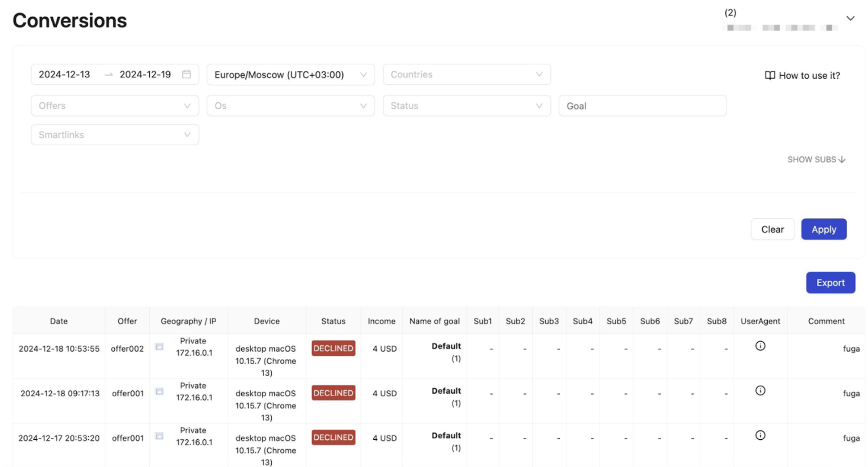The width and height of the screenshot is (868, 467).
Task: Open UserAgent info icon for 09:17:13 conversion
Action: coord(760,391)
